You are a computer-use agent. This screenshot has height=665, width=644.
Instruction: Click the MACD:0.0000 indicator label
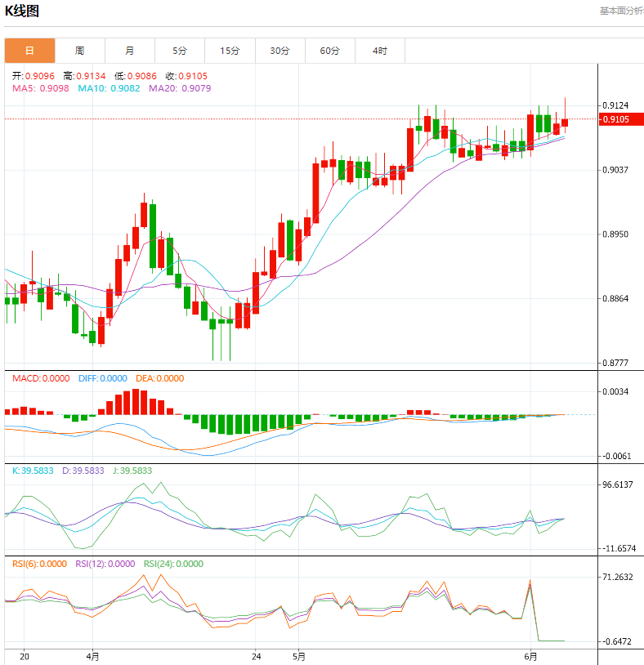41,378
